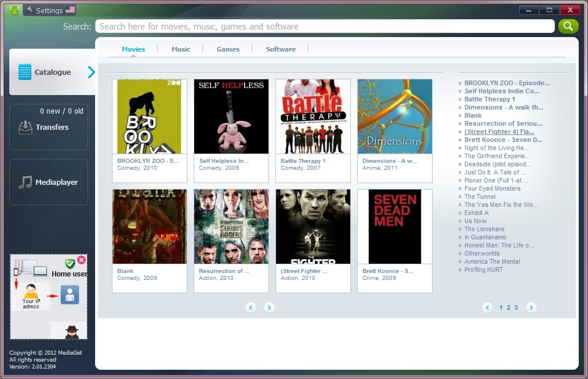Go to next page of title list
Screen dimensions: 588x379
tap(531, 307)
